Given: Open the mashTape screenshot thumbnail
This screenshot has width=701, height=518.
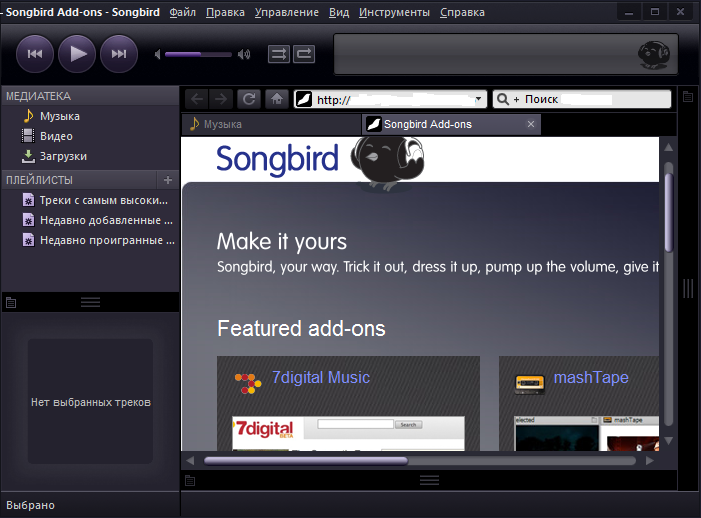Looking at the screenshot, I should [x=587, y=433].
